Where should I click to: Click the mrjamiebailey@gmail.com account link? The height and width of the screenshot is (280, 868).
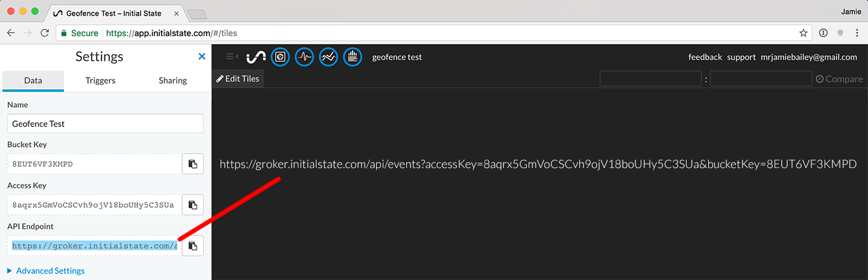click(808, 57)
